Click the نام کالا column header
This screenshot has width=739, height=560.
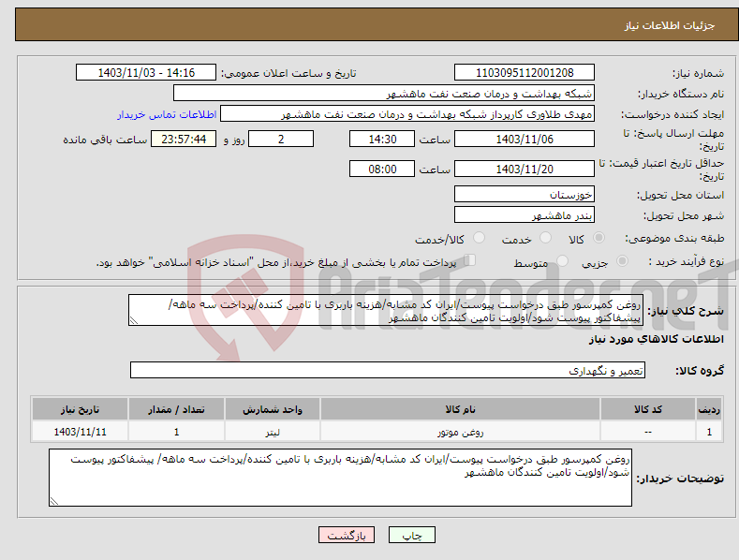pos(461,409)
